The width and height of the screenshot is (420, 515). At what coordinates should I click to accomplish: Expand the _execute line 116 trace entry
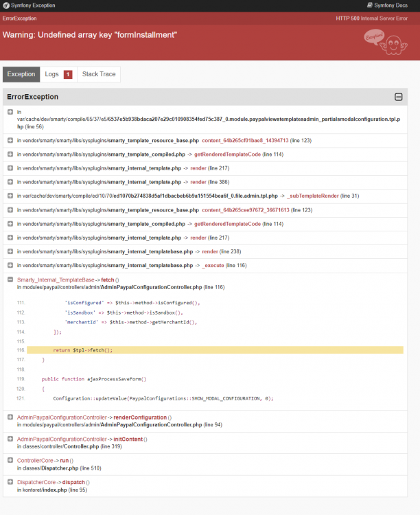[10, 265]
